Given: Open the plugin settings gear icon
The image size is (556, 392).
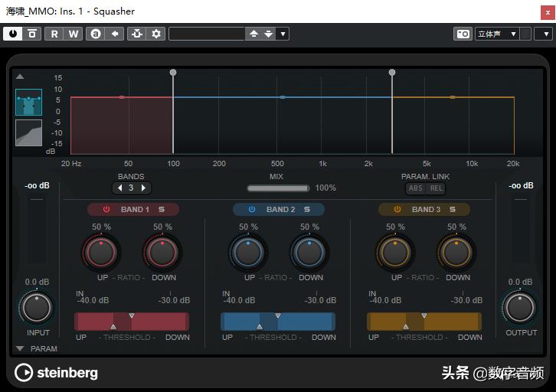Looking at the screenshot, I should (x=156, y=34).
